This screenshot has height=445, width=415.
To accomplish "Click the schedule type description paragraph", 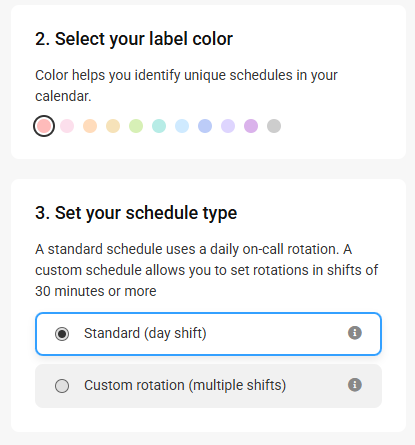I will coord(207,270).
